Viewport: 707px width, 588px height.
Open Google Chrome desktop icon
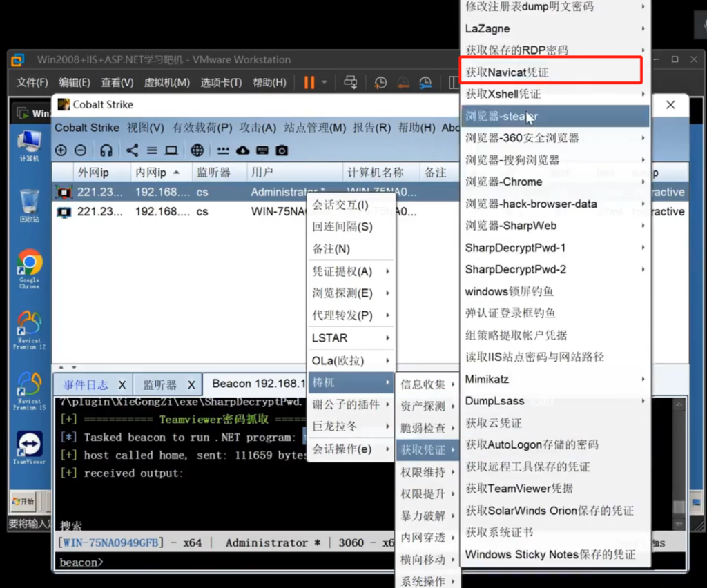tap(29, 268)
